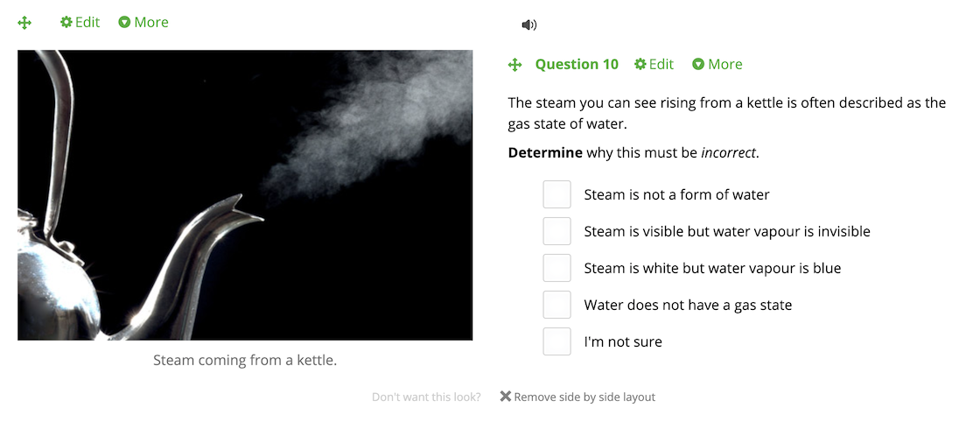The image size is (980, 429).
Task: Click the speaker audio icon
Action: [x=529, y=25]
